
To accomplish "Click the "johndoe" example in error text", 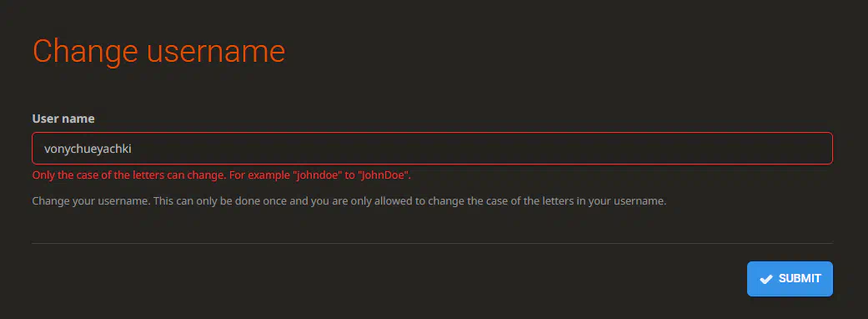I will 317,175.
